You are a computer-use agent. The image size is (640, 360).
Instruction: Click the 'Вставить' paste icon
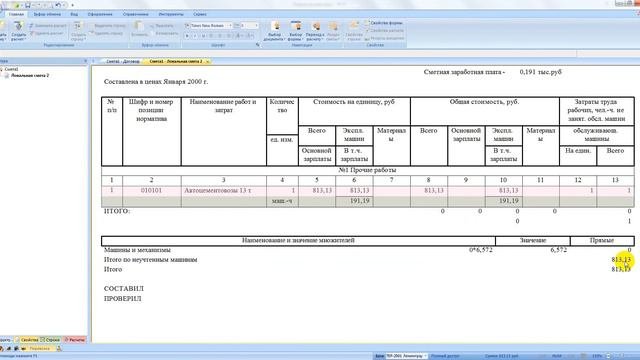[139, 30]
